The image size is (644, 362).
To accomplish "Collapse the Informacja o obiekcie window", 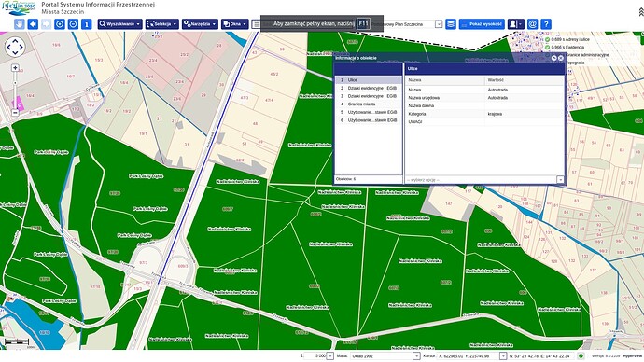I will (x=554, y=58).
